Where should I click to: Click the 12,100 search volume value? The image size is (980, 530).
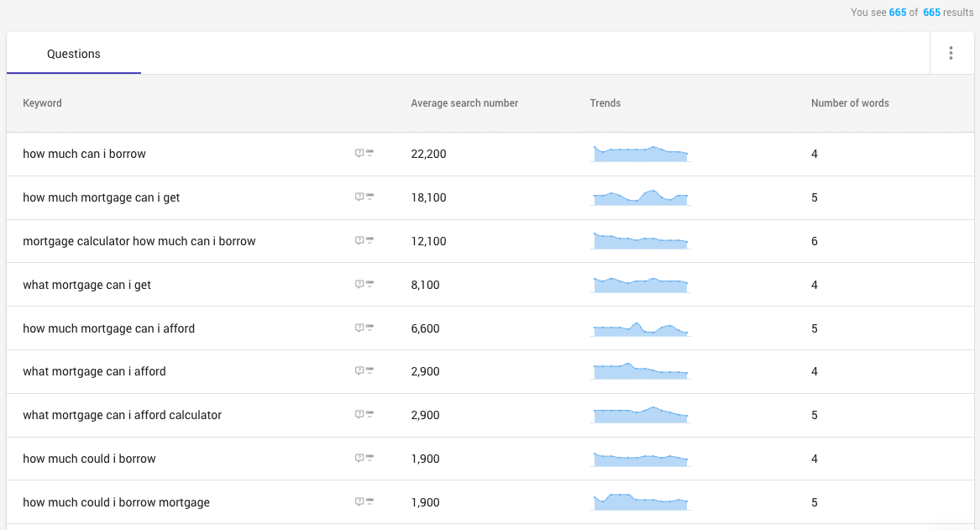click(429, 241)
